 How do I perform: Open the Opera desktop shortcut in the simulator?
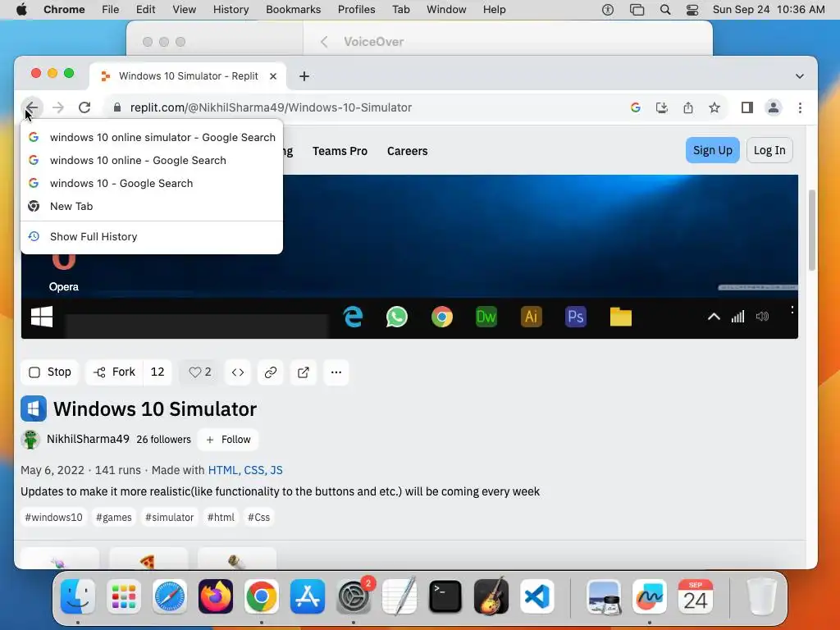click(x=64, y=273)
